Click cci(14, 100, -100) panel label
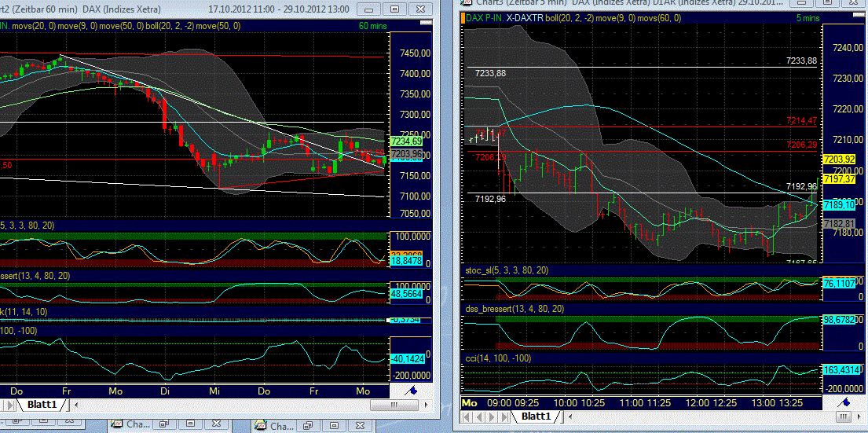 497,358
